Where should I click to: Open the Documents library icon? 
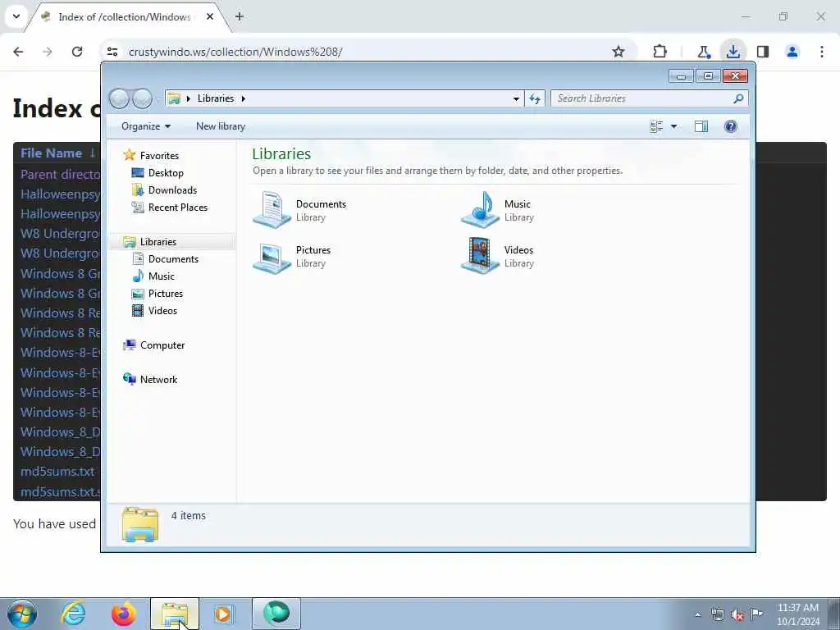point(272,209)
